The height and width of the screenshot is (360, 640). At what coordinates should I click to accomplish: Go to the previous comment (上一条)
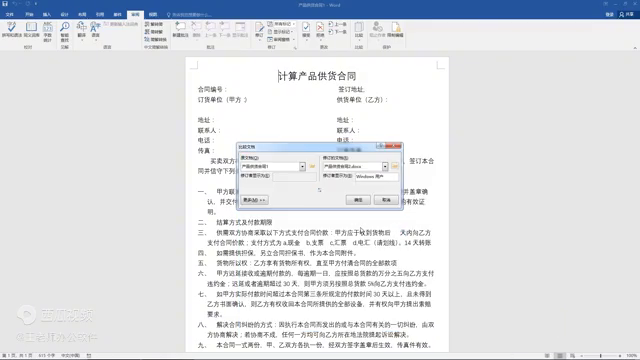point(210,30)
